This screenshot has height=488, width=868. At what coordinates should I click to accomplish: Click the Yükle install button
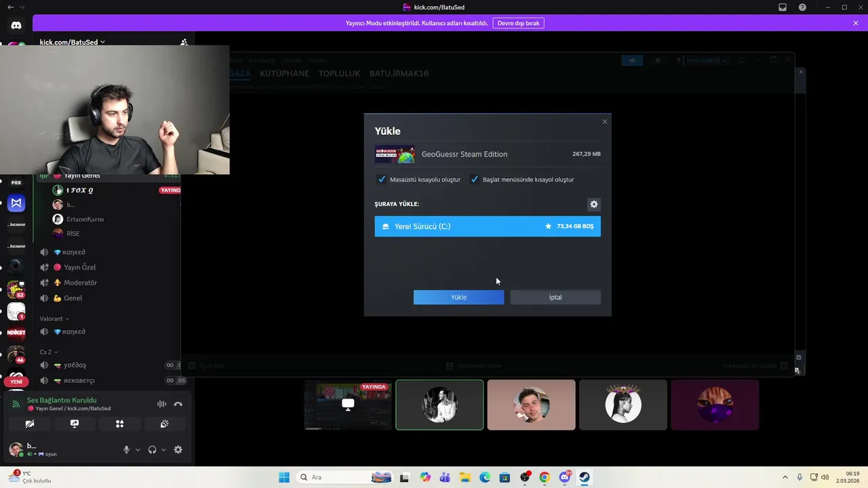(458, 297)
